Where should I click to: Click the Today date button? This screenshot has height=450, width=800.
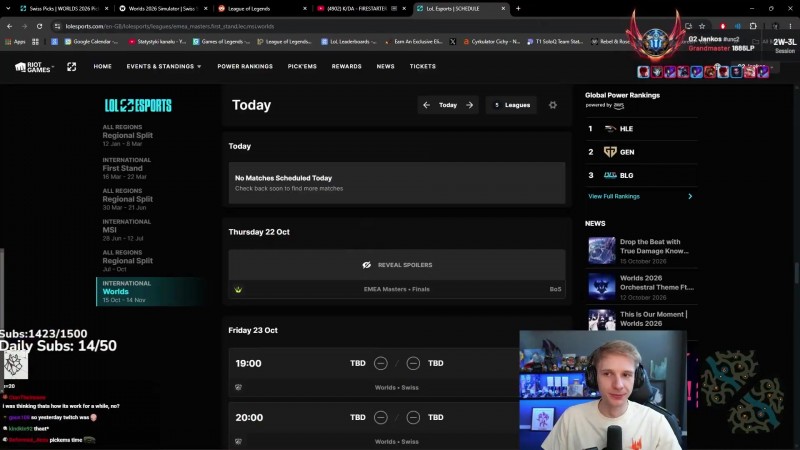[448, 105]
